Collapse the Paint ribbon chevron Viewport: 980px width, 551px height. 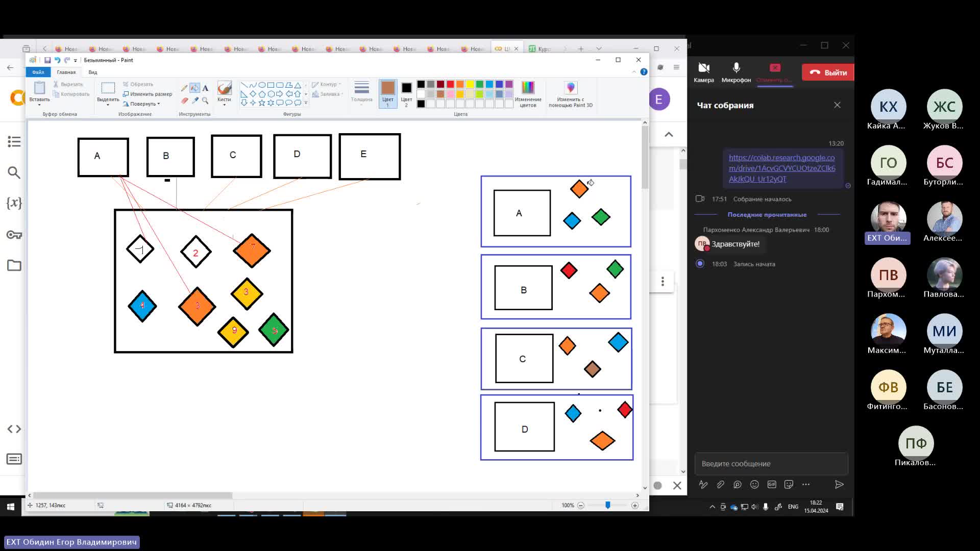634,72
